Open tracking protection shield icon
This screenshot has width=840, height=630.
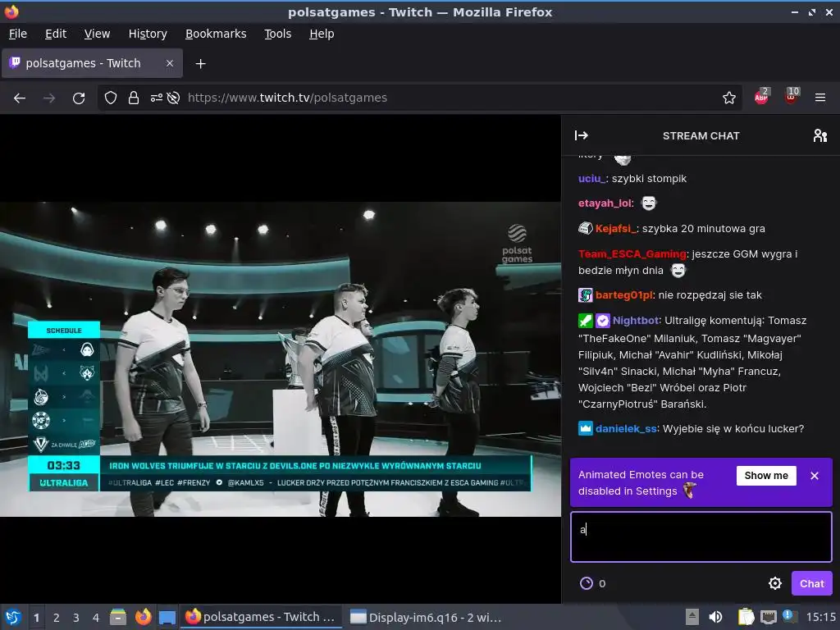pos(111,98)
